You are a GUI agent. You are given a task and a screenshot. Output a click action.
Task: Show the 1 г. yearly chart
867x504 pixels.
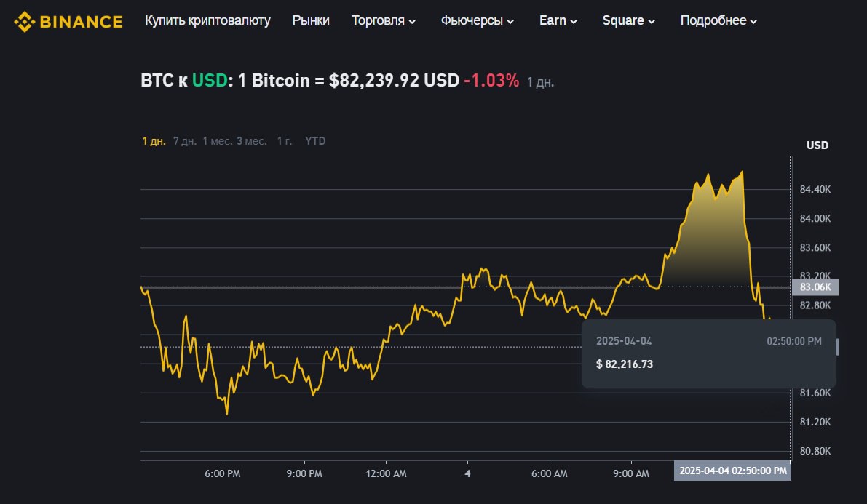(x=285, y=141)
